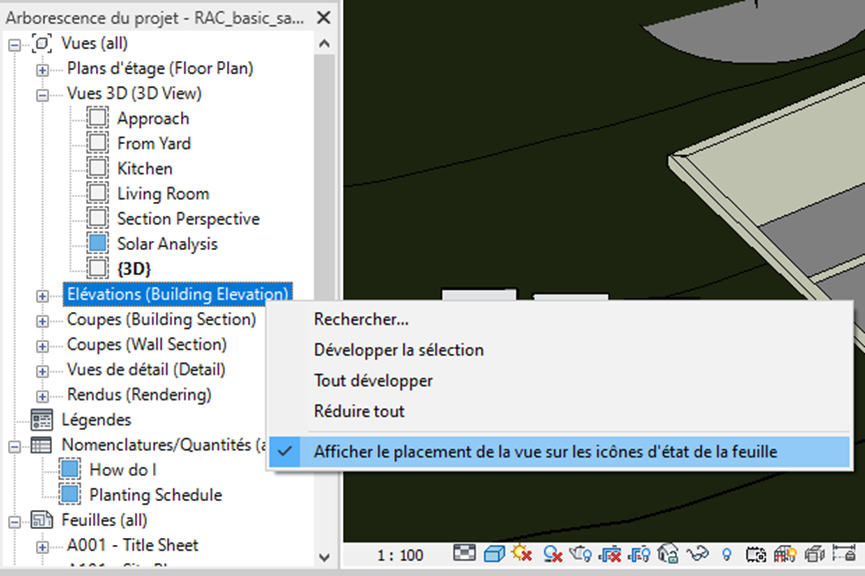Toggle the Shadows icon in view bar
865x576 pixels.
pyautogui.click(x=551, y=553)
